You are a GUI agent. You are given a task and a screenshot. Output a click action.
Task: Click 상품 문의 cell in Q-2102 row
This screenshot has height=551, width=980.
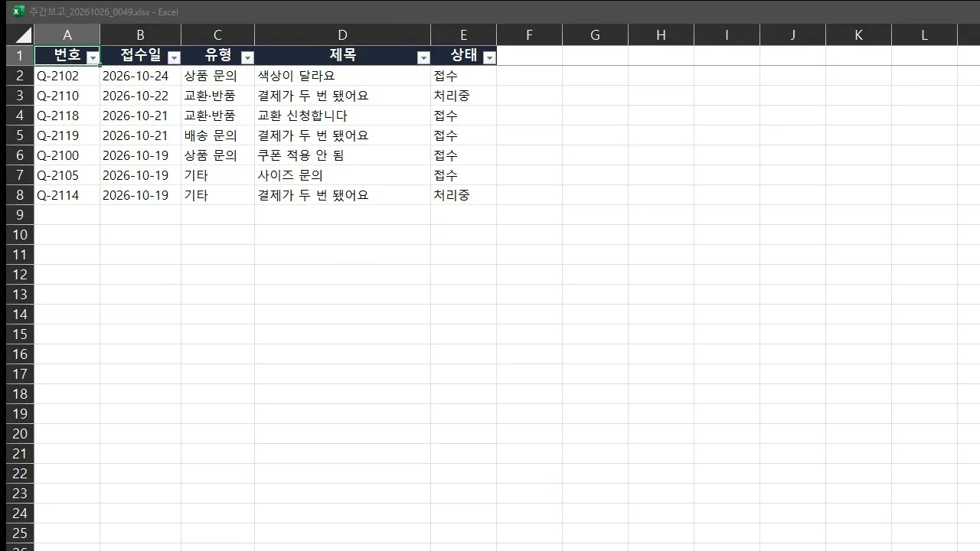pyautogui.click(x=217, y=76)
